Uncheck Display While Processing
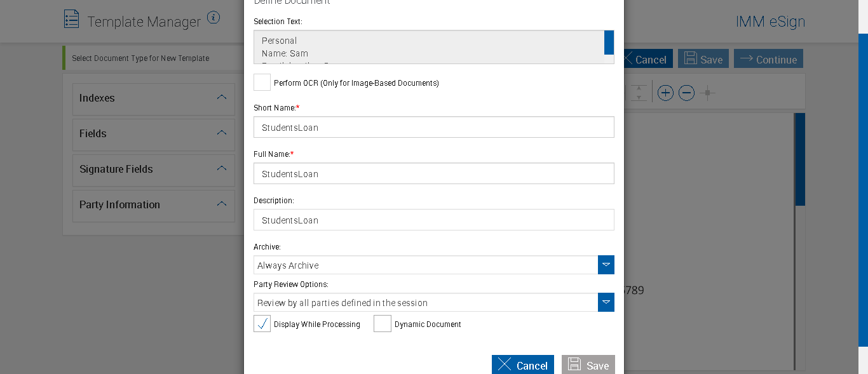Screen dimensions: 868x374 pyautogui.click(x=262, y=324)
